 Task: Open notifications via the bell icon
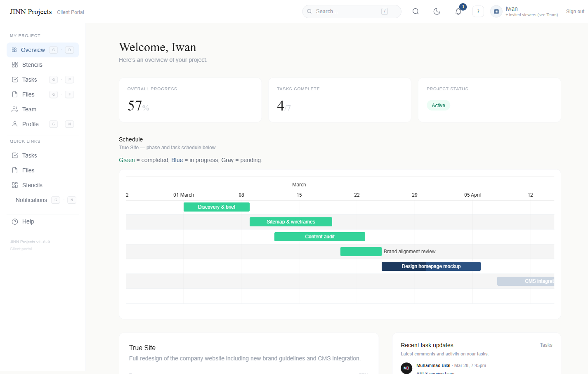click(x=458, y=12)
